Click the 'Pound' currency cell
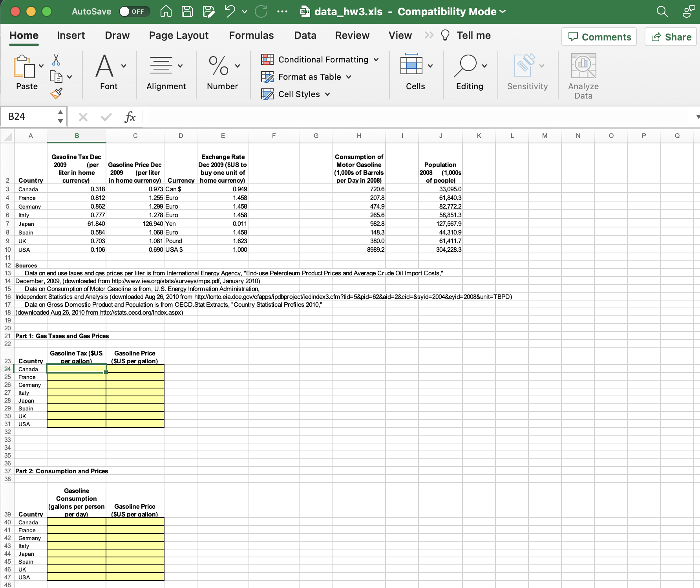 (x=181, y=241)
